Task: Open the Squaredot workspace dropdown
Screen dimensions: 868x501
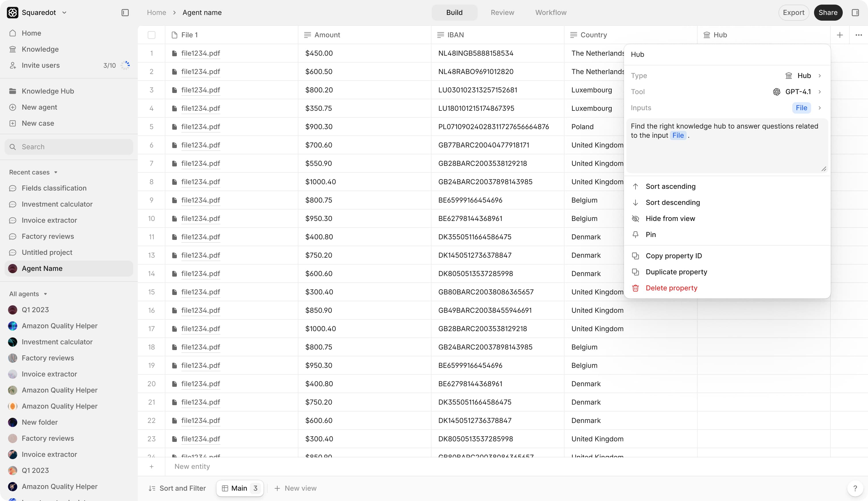Action: [64, 13]
